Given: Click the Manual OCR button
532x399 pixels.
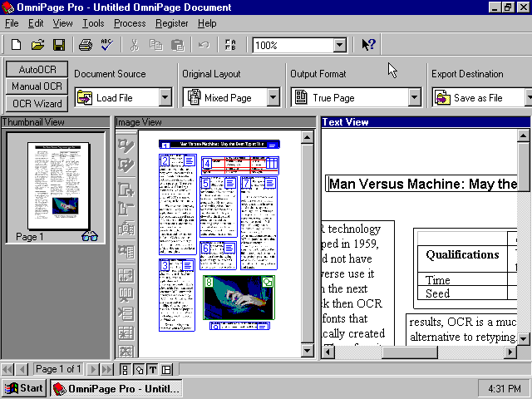Looking at the screenshot, I should pos(37,86).
